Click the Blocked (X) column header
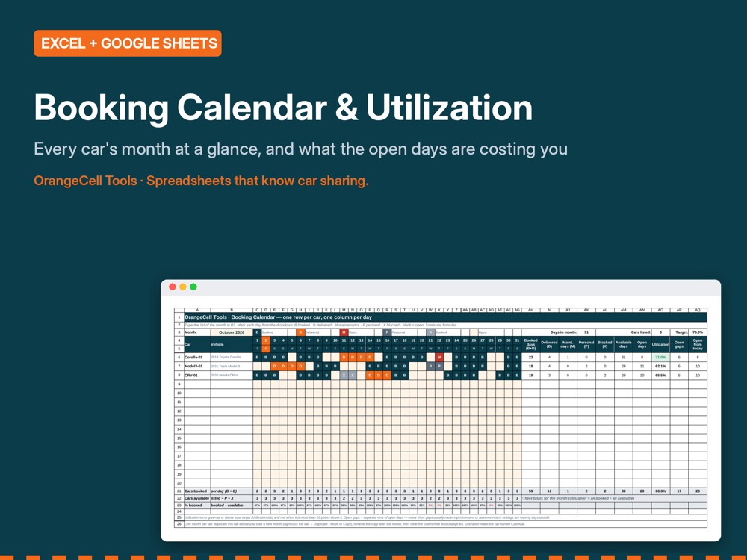The image size is (747, 560). click(x=605, y=344)
